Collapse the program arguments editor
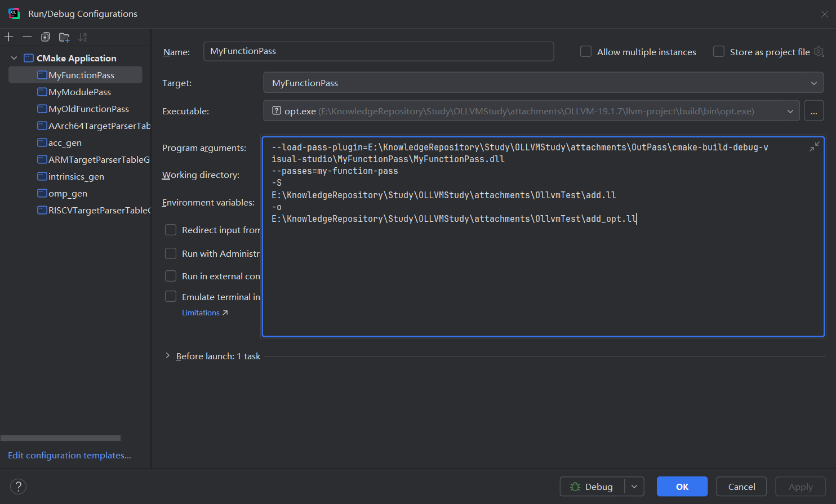The height and width of the screenshot is (504, 836). [814, 147]
